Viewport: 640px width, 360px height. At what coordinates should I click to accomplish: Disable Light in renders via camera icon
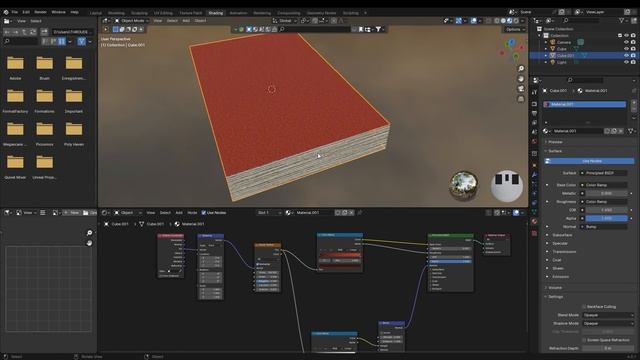pyautogui.click(x=633, y=62)
